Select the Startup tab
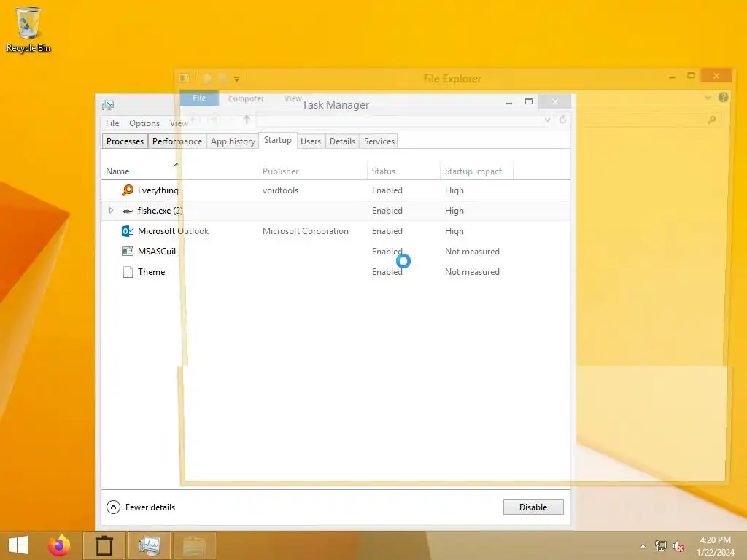The width and height of the screenshot is (747, 560). click(278, 140)
